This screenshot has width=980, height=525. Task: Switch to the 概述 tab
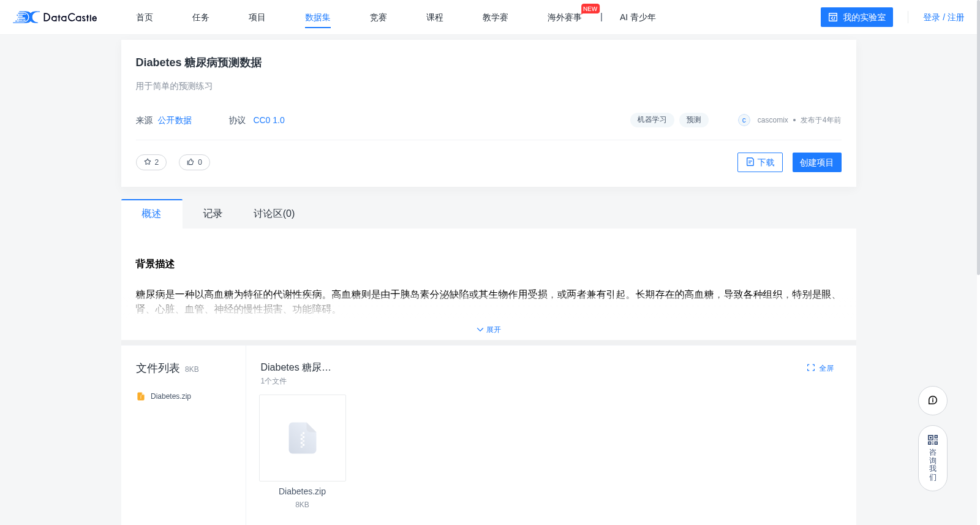click(x=151, y=214)
